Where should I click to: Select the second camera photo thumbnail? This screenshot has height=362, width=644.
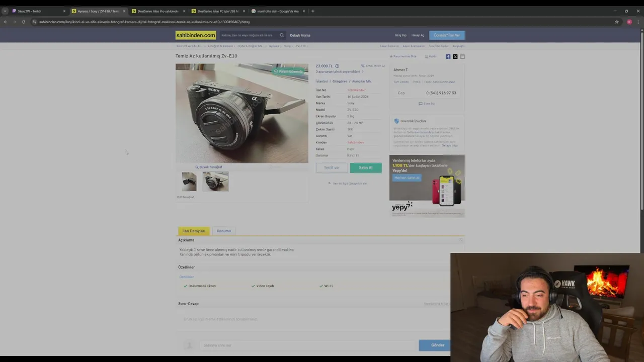click(215, 182)
